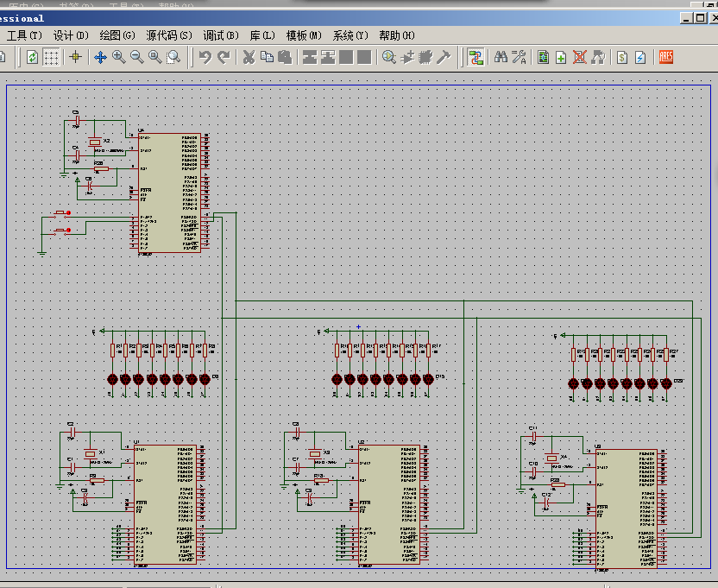The width and height of the screenshot is (718, 588).
Task: Open the 源代码(S) menu
Action: [169, 35]
